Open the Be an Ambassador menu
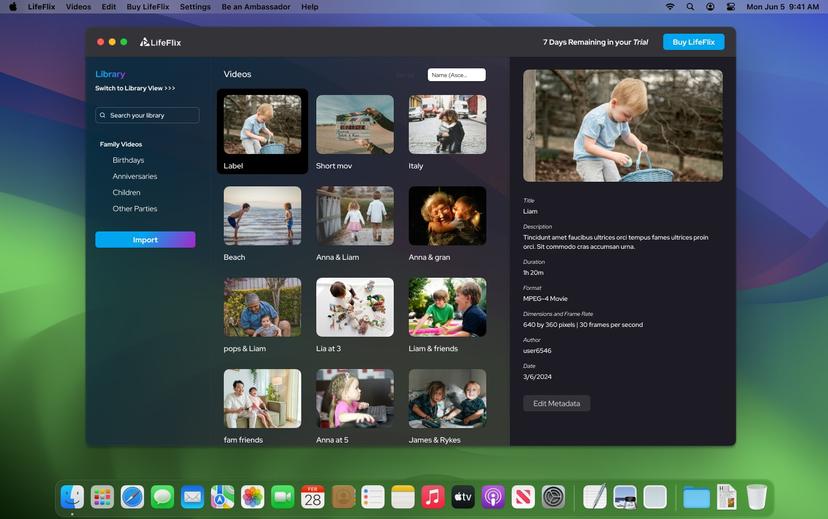 256,7
